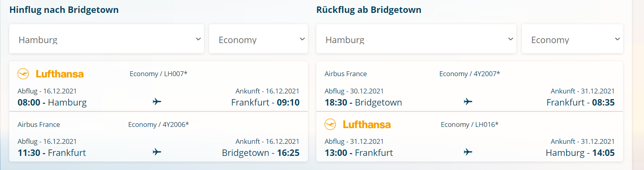Click the Lufthansa logo on outbound flight
The width and height of the screenshot is (644, 170).
pyautogui.click(x=51, y=74)
